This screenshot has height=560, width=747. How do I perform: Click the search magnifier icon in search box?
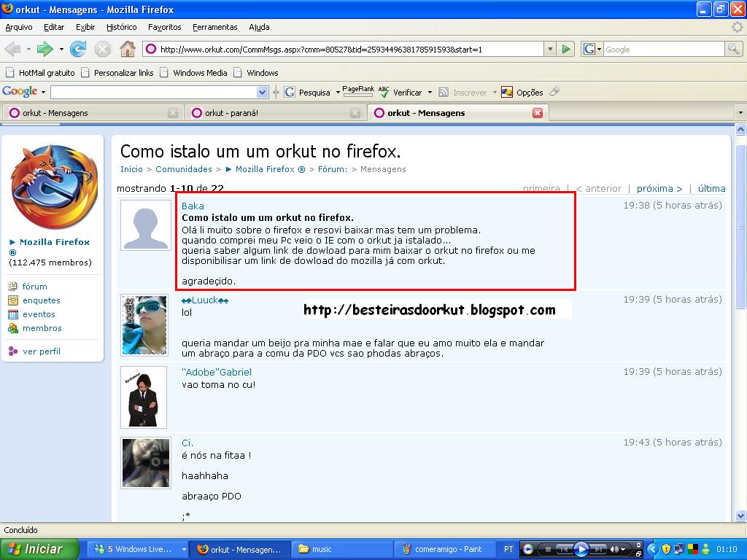(x=733, y=50)
